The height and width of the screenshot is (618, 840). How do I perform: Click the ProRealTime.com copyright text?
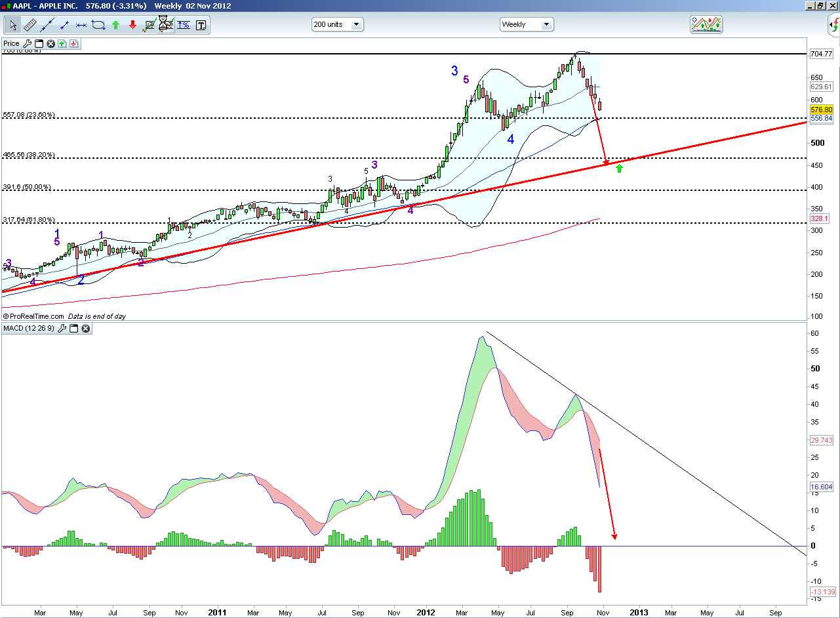[32, 316]
